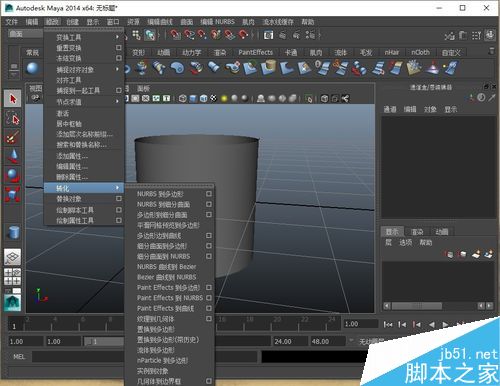Click the beige cylinder-on-plane shelf icon
The height and width of the screenshot is (386, 500).
pyautogui.click(x=269, y=68)
